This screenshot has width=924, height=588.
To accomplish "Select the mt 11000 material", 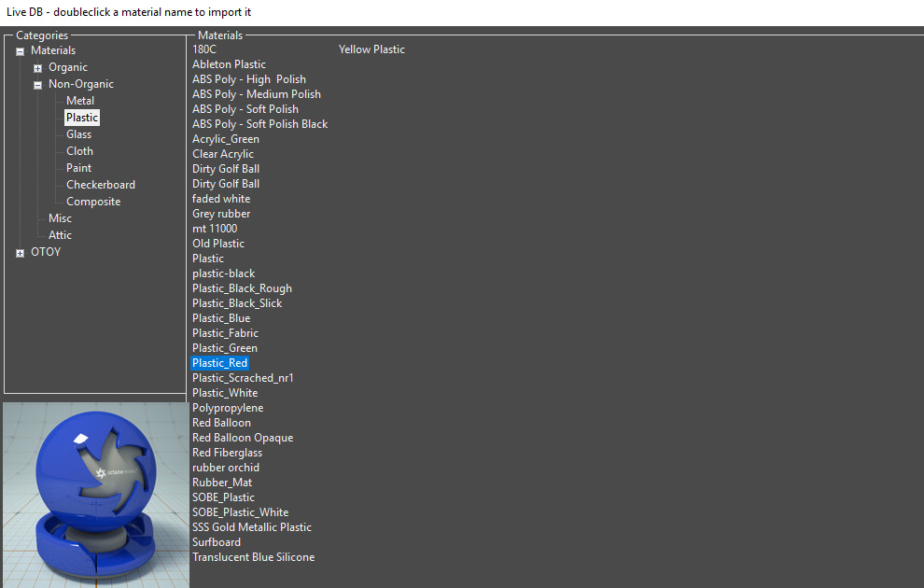I will click(215, 229).
